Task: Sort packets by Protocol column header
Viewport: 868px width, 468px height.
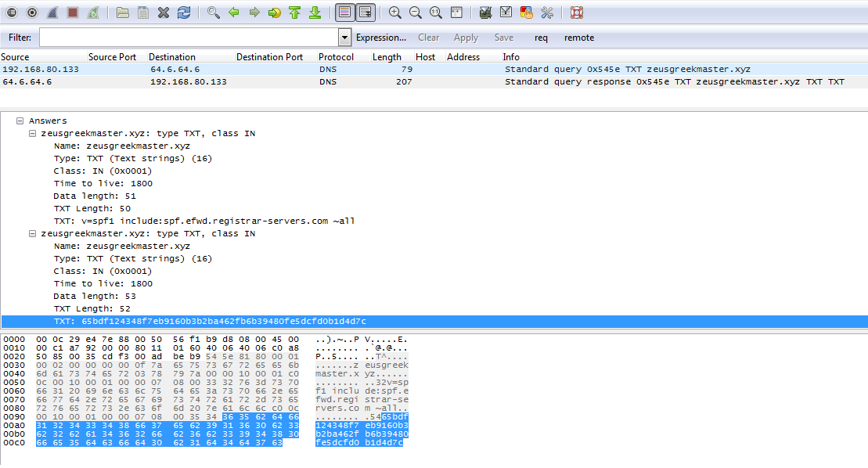Action: pyautogui.click(x=336, y=57)
